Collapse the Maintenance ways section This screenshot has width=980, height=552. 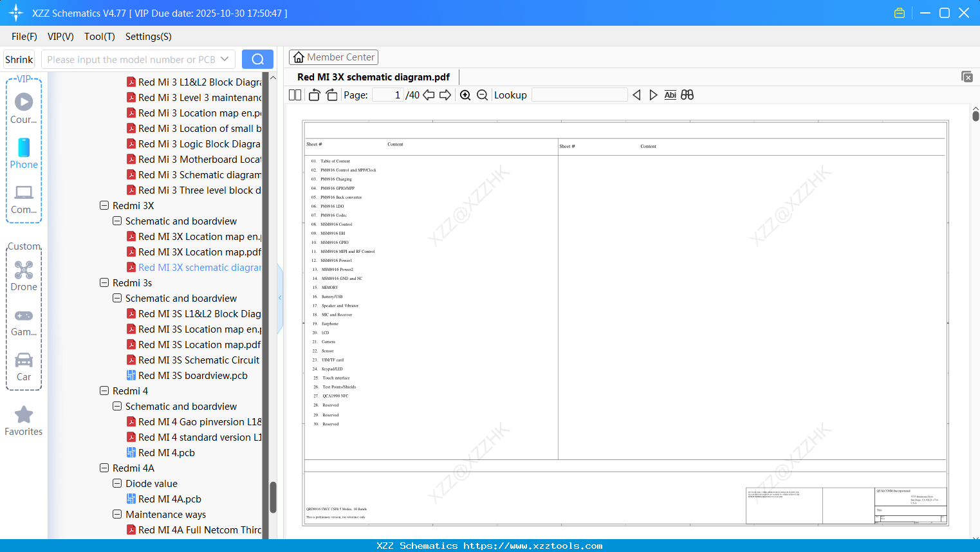click(116, 514)
